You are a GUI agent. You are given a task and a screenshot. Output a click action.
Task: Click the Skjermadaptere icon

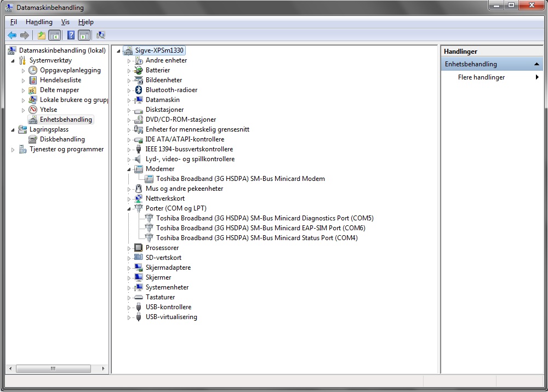pyautogui.click(x=139, y=268)
